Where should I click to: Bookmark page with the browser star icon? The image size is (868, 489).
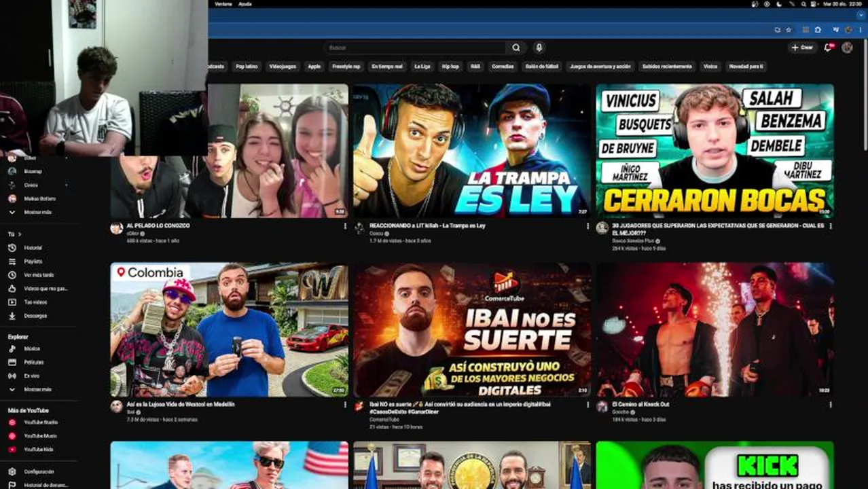click(x=789, y=30)
